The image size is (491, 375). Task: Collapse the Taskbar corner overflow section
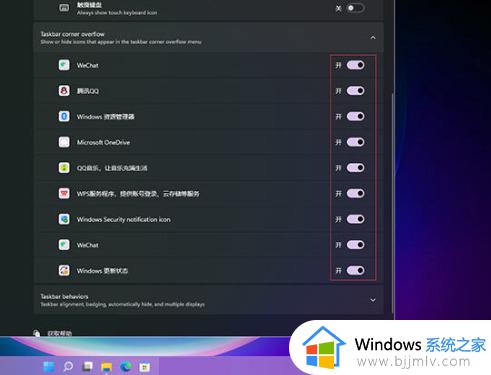pos(373,38)
